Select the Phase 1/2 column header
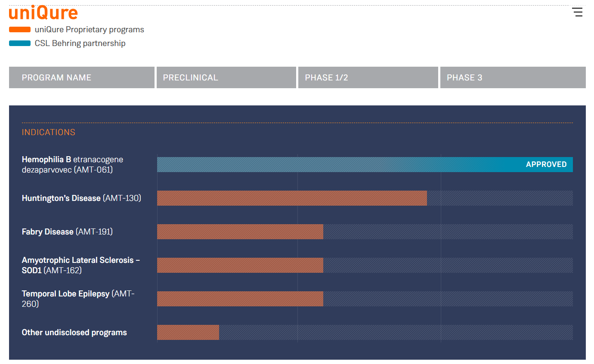Image resolution: width=594 pixels, height=364 pixels. (x=368, y=77)
